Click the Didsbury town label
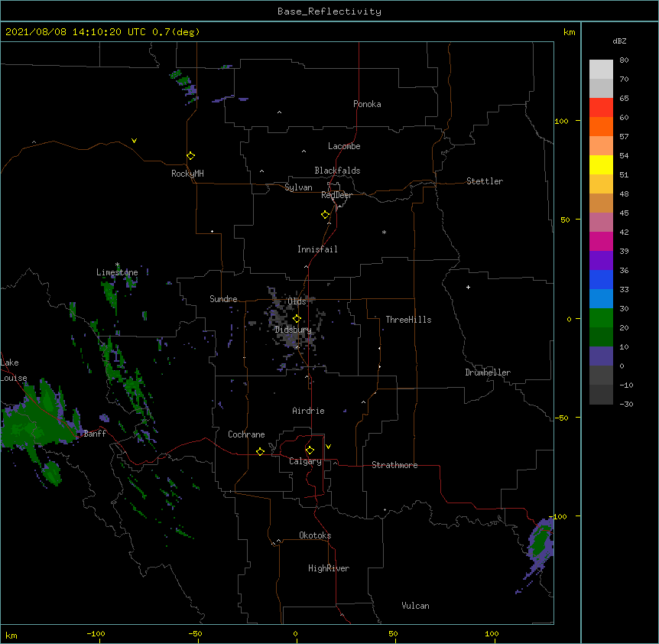Image resolution: width=659 pixels, height=644 pixels. pyautogui.click(x=293, y=330)
